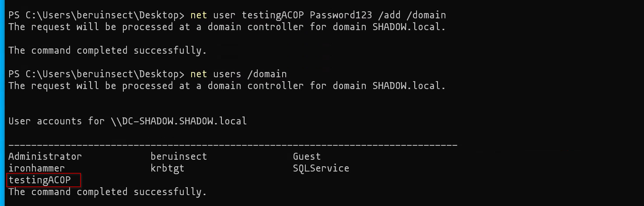
Task: Click the second PowerShell prompt path
Action: click(x=96, y=74)
